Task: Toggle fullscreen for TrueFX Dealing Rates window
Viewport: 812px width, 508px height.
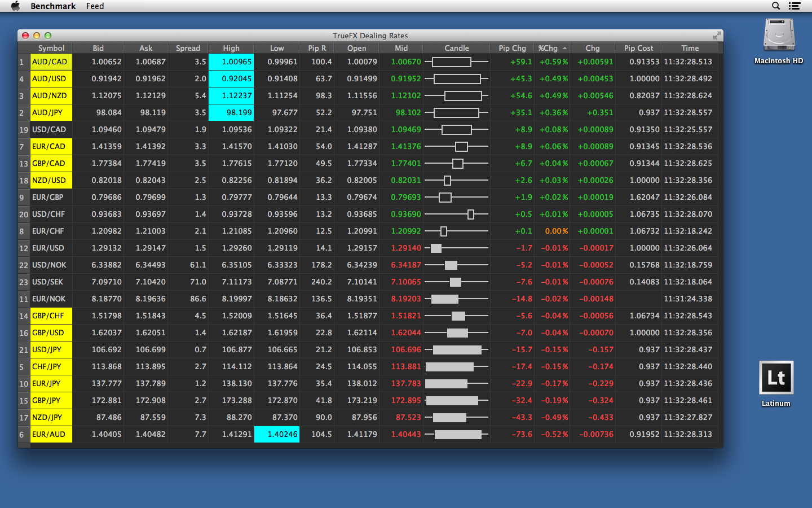Action: coord(717,36)
